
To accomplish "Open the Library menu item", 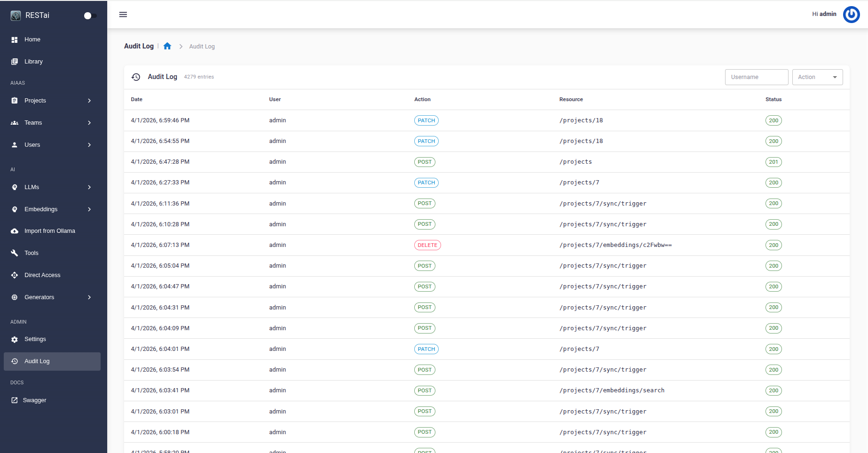I will pyautogui.click(x=52, y=62).
